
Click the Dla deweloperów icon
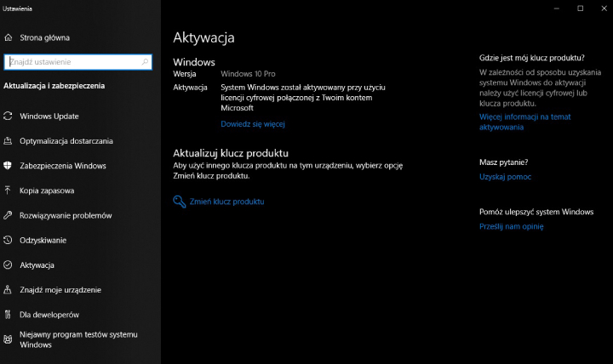(x=8, y=315)
